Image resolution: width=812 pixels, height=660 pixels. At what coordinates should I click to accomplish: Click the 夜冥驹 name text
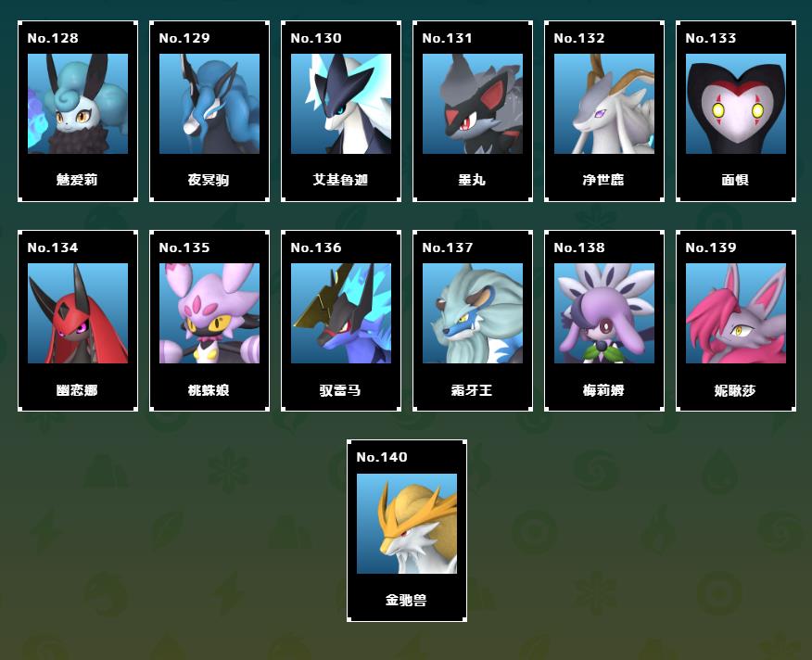[x=209, y=180]
